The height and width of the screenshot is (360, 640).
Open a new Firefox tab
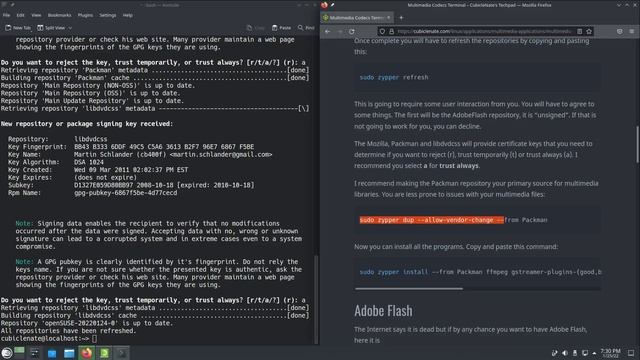pyautogui.click(x=401, y=18)
